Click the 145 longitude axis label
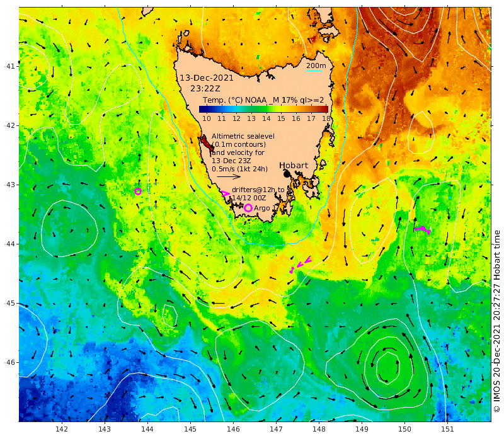504x441 pixels. point(190,429)
